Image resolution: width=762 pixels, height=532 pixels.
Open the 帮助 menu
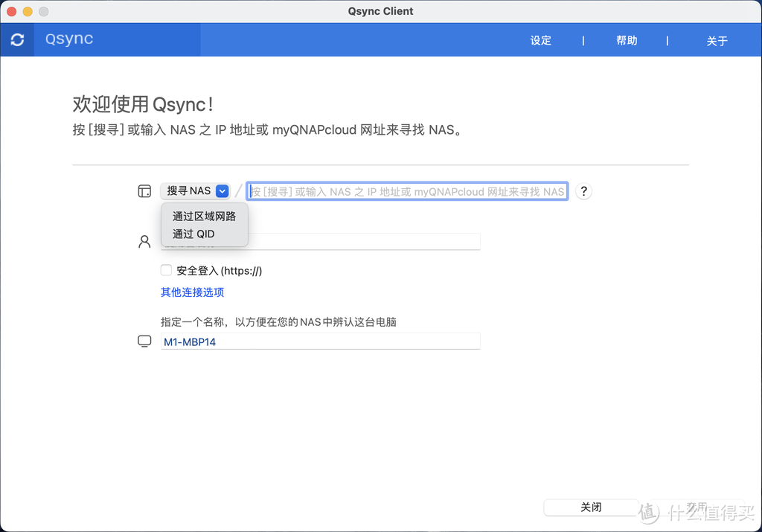[627, 41]
